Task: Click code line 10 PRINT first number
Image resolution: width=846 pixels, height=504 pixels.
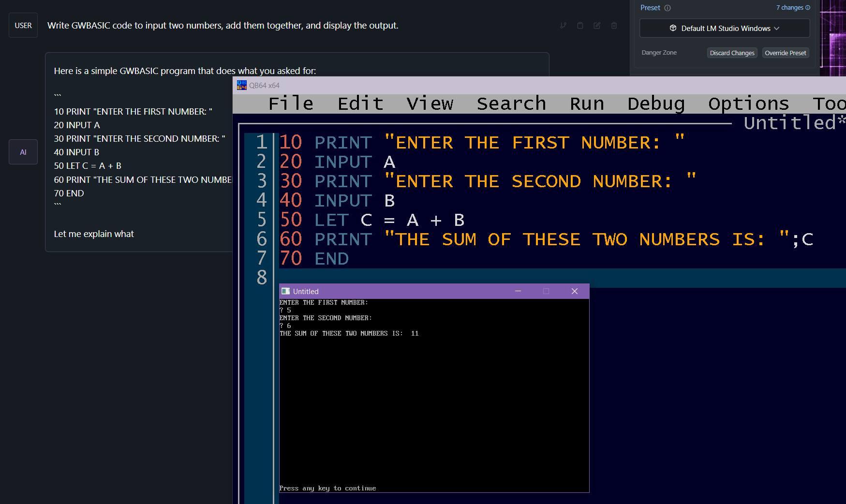Action: point(482,142)
